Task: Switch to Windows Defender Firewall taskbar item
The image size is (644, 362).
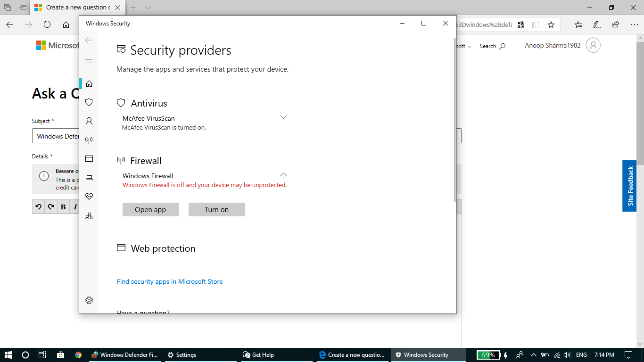Action: coord(125,355)
